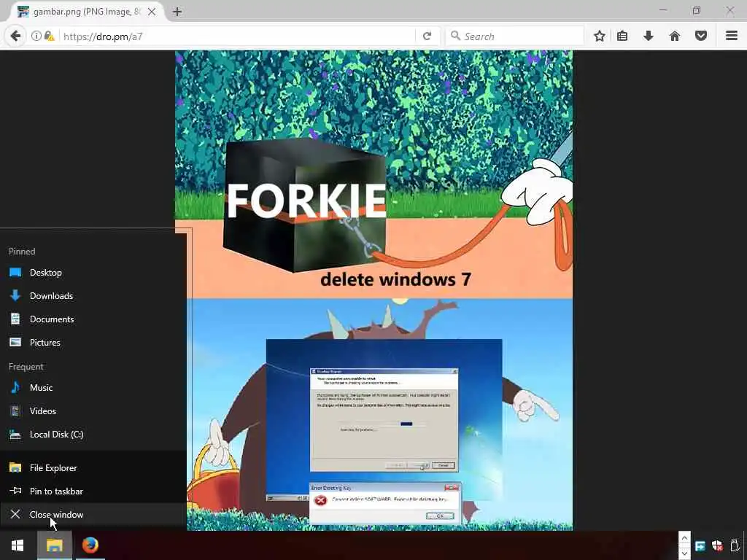Image resolution: width=747 pixels, height=560 pixels.
Task: Click into the Search box
Action: coord(514,36)
